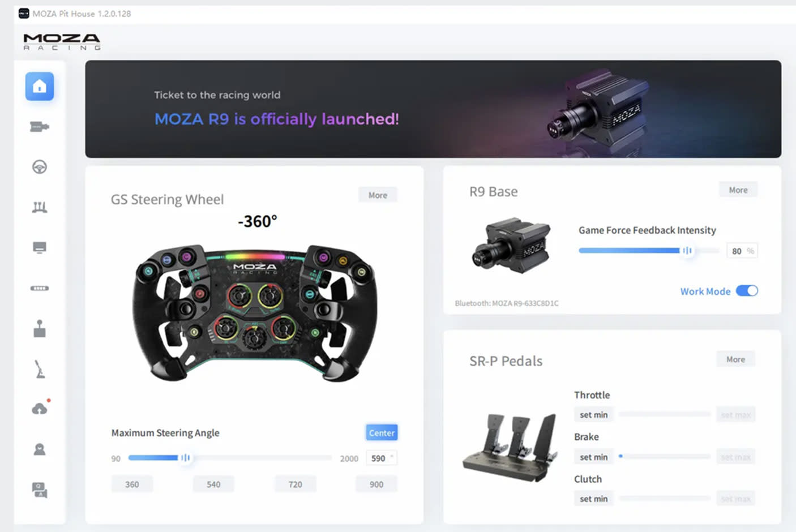Open the wheel base icon in sidebar
796x532 pixels.
(x=40, y=127)
